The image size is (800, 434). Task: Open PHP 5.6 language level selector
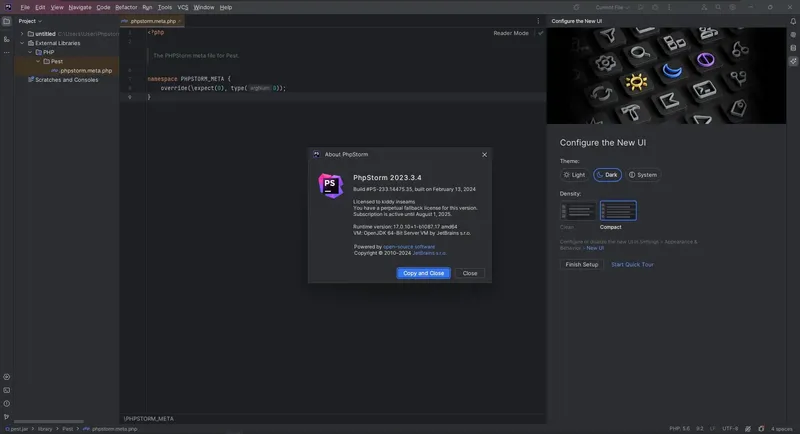coord(679,429)
